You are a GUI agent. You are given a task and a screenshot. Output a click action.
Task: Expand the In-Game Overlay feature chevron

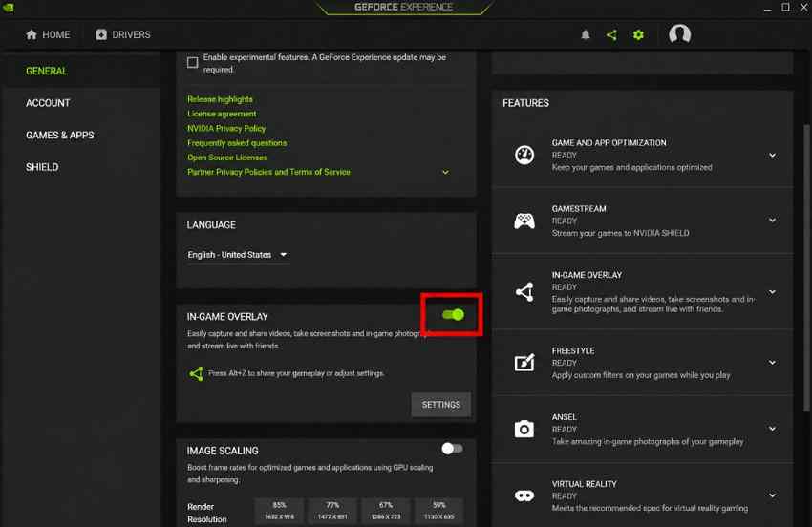click(x=772, y=292)
